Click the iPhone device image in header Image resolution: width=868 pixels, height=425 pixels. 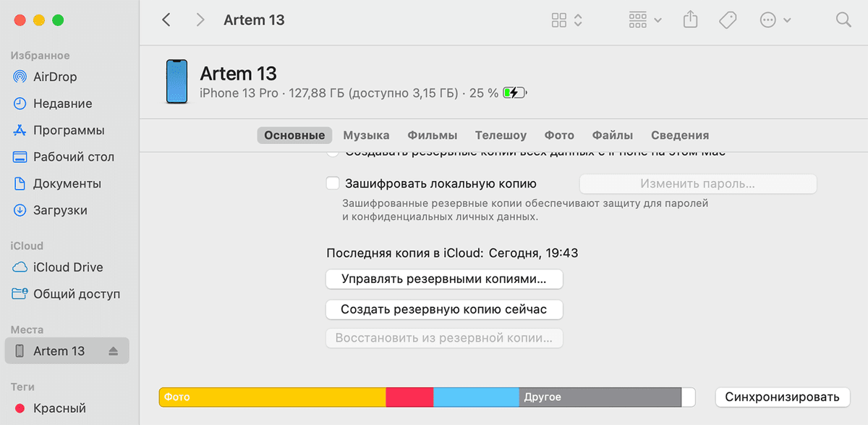176,82
